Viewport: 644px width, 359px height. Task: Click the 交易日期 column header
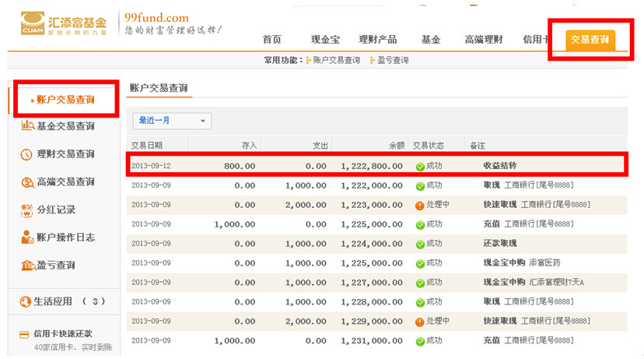click(147, 145)
